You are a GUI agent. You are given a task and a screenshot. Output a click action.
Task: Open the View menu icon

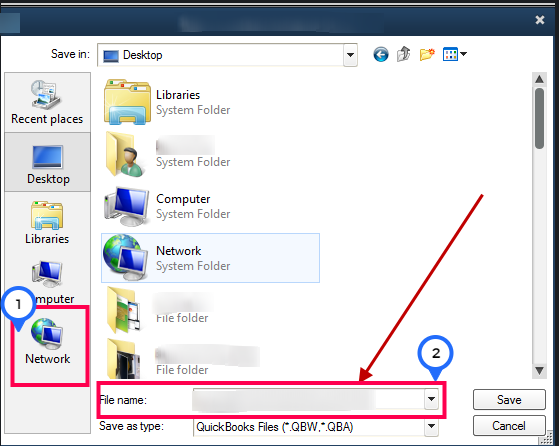(x=455, y=54)
